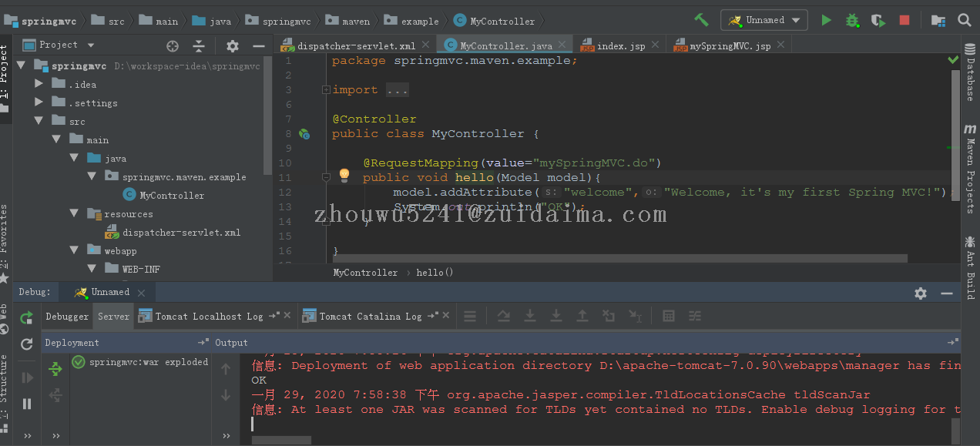Expand the .idea folder
The width and height of the screenshot is (980, 446).
39,83
